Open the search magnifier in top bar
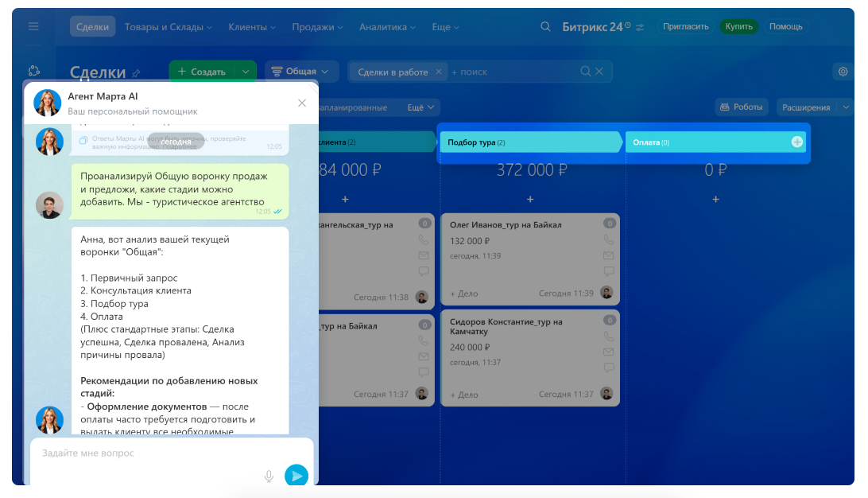Screen dimensions: 868x498 pos(545,26)
